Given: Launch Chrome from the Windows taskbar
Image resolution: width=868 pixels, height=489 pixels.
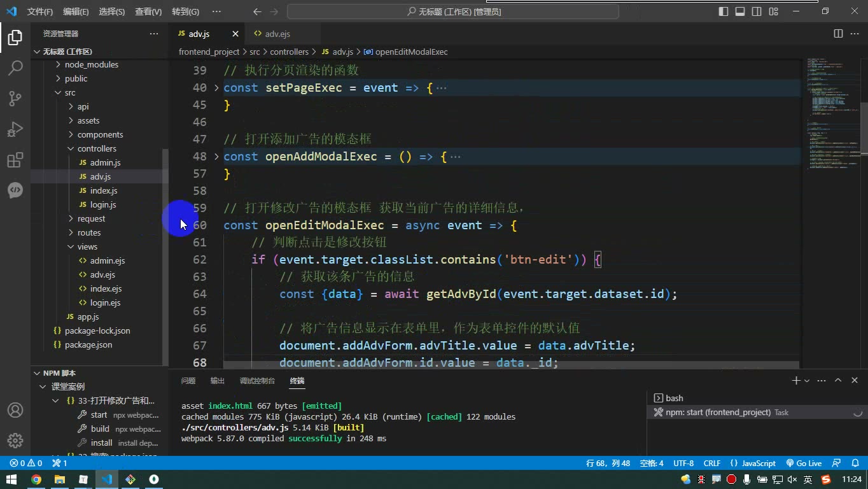Looking at the screenshot, I should click(x=36, y=479).
